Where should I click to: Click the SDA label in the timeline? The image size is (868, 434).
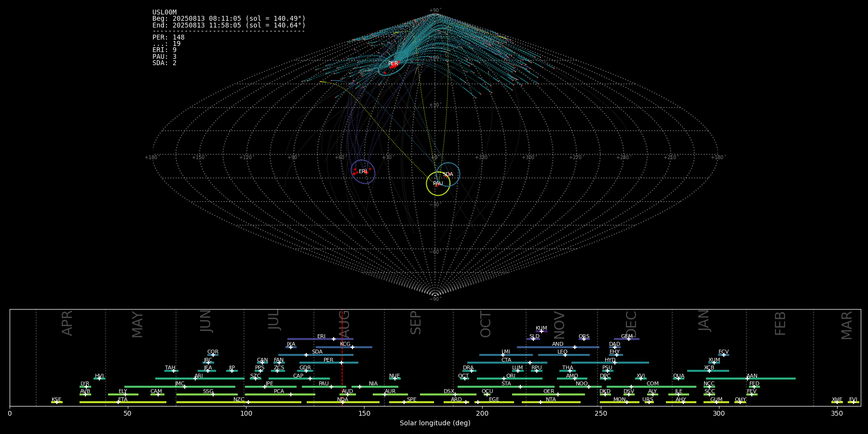coord(317,352)
